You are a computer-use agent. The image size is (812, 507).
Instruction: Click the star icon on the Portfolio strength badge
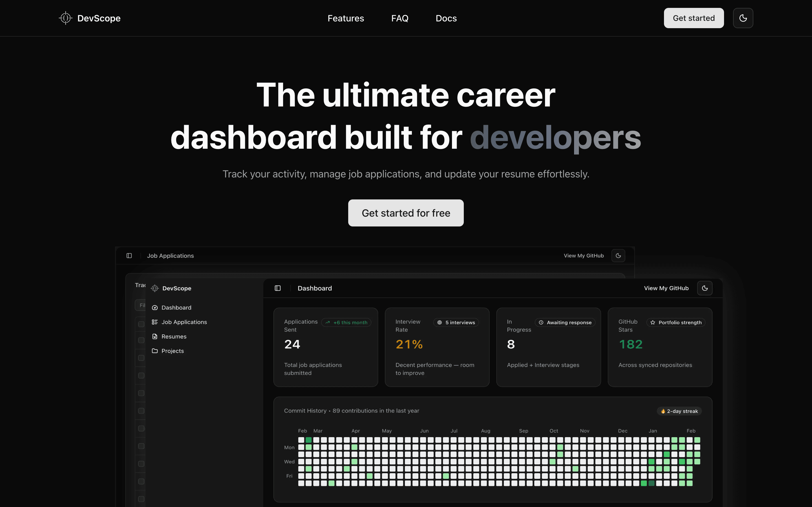pyautogui.click(x=653, y=322)
